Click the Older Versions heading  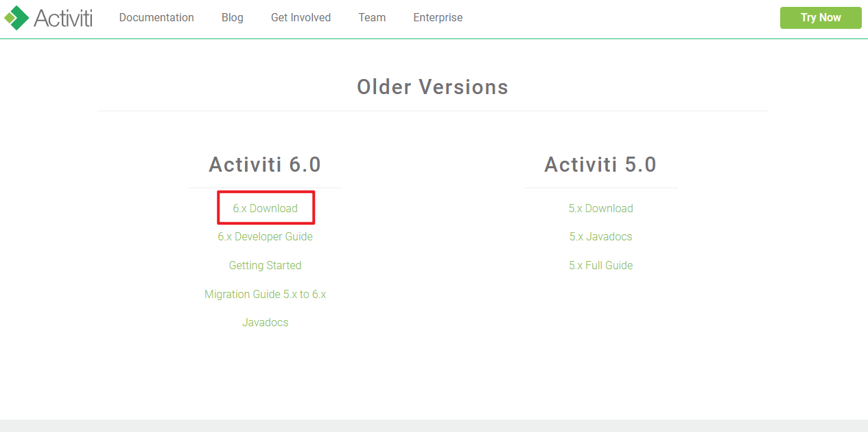[432, 87]
